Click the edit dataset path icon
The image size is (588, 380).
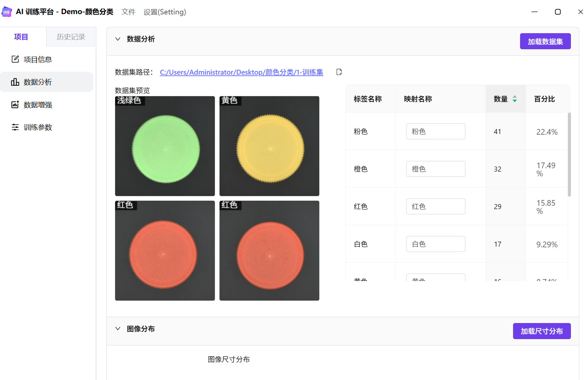pos(339,72)
